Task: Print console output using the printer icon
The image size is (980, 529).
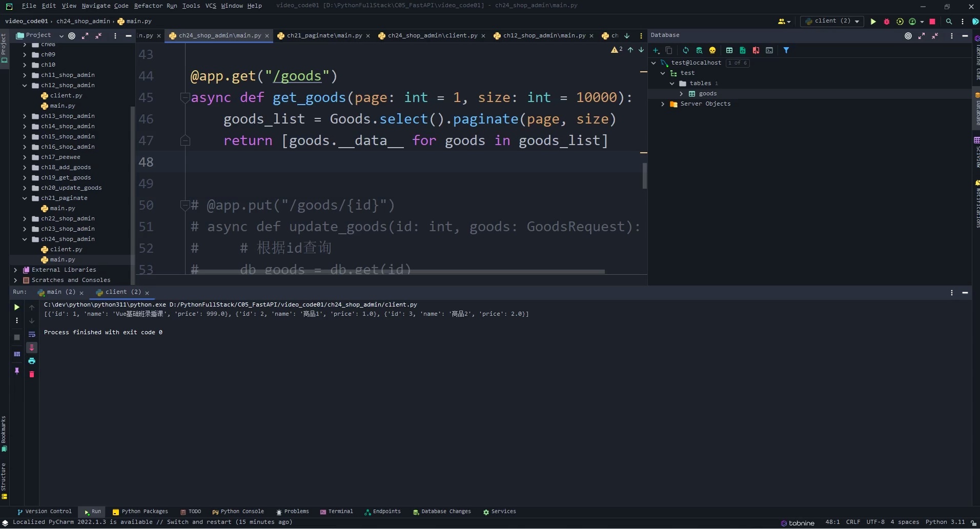Action: 32,360
